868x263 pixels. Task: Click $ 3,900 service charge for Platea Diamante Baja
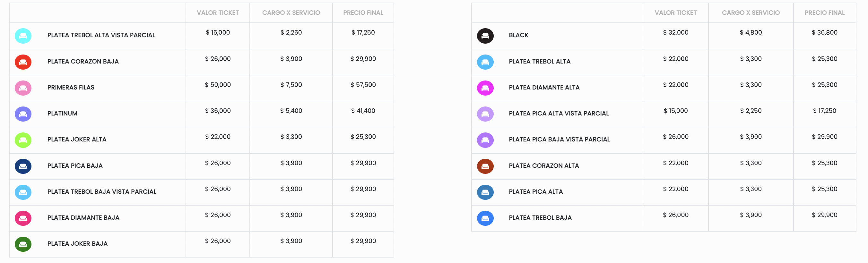coord(291,215)
